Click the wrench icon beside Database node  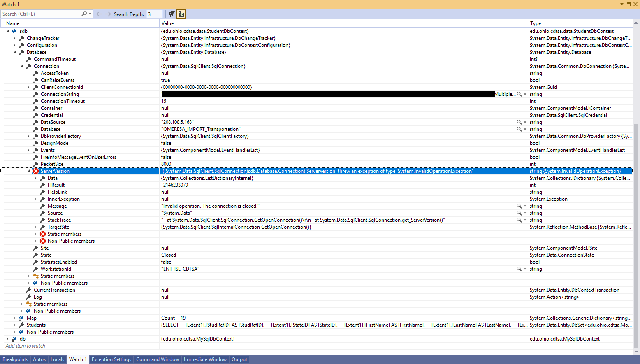point(22,52)
